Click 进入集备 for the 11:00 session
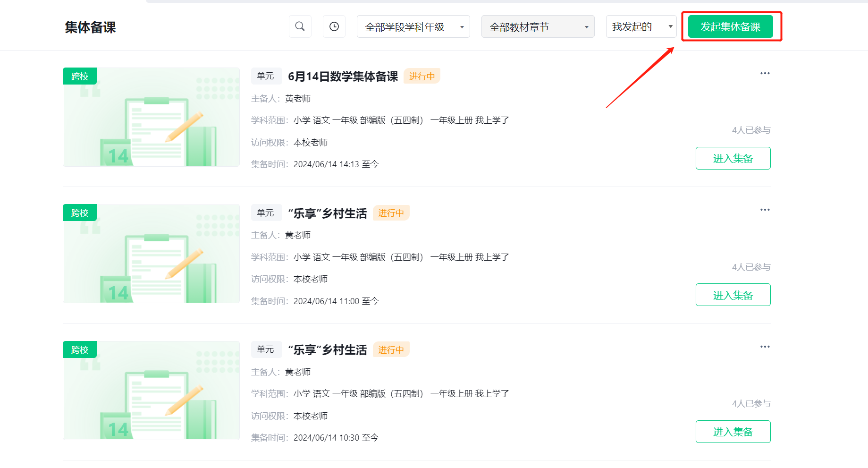This screenshot has width=868, height=468. click(733, 295)
